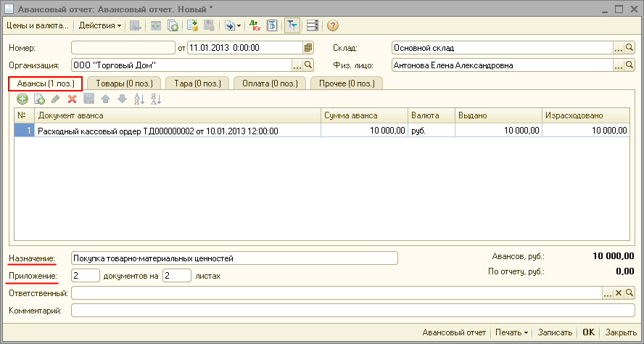Click the Валюта column header

coord(432,115)
